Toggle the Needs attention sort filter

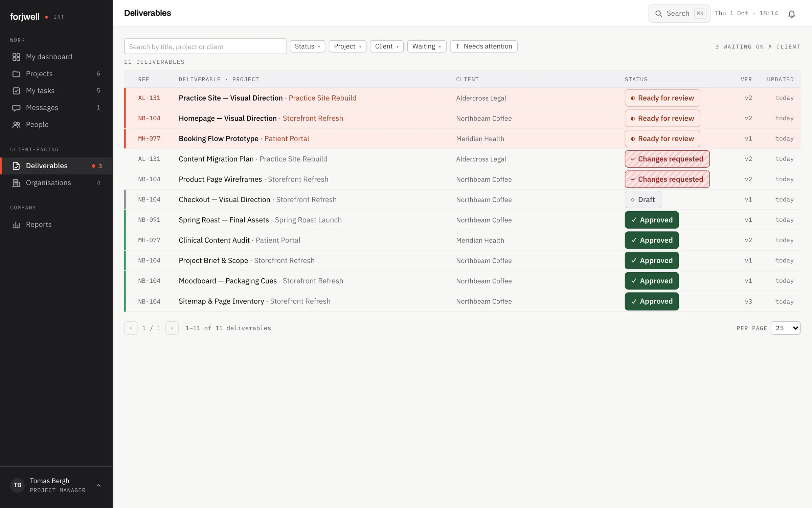[483, 46]
